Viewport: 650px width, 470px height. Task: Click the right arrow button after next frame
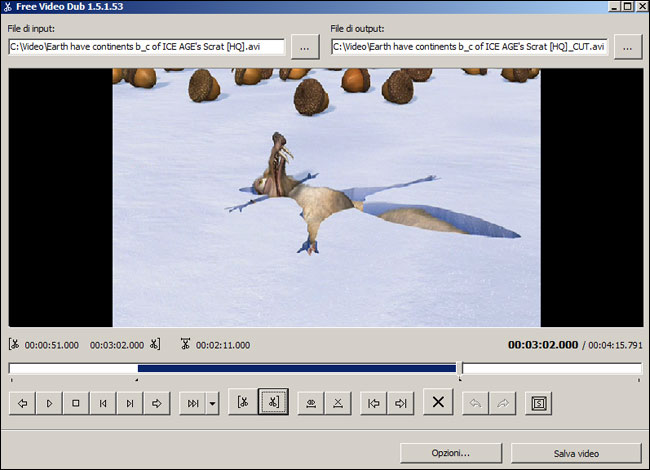click(156, 403)
